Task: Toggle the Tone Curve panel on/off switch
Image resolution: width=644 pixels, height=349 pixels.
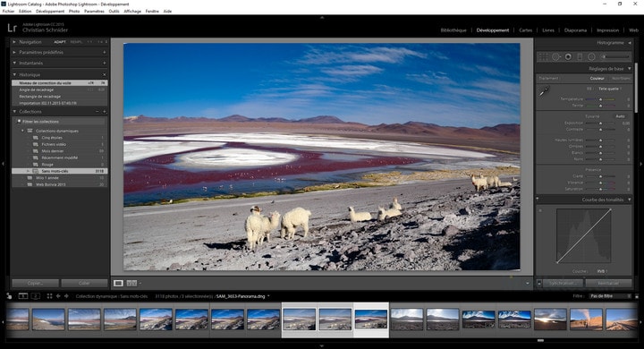Action: tap(538, 200)
